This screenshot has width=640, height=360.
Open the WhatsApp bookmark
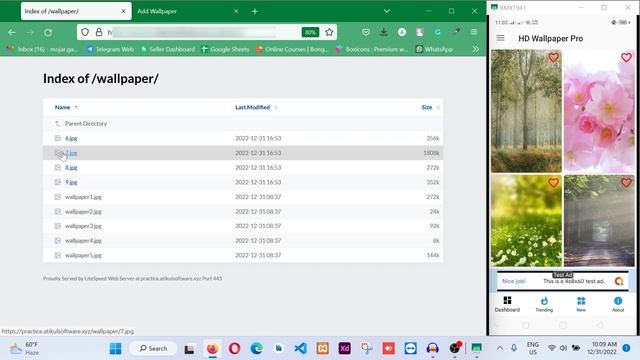[x=434, y=49]
